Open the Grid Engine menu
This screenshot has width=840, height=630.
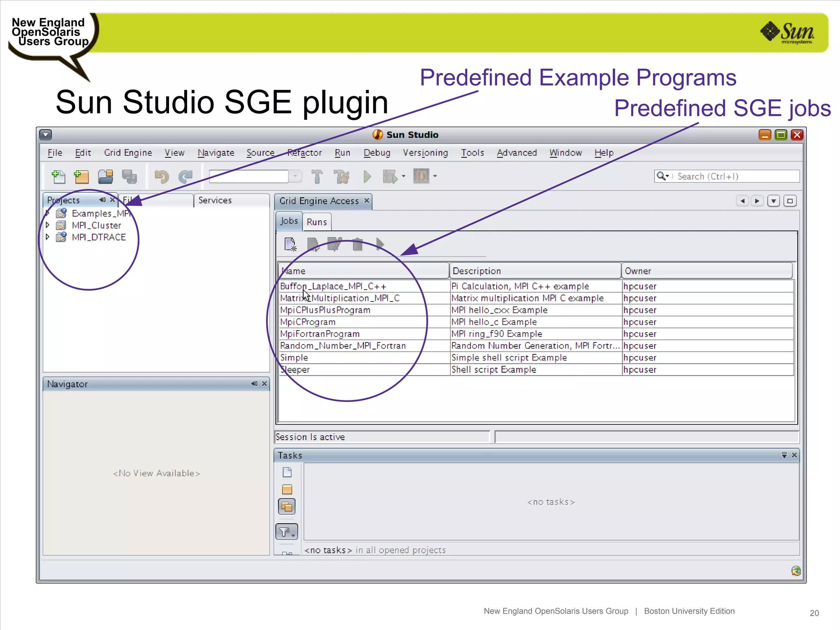tap(128, 153)
